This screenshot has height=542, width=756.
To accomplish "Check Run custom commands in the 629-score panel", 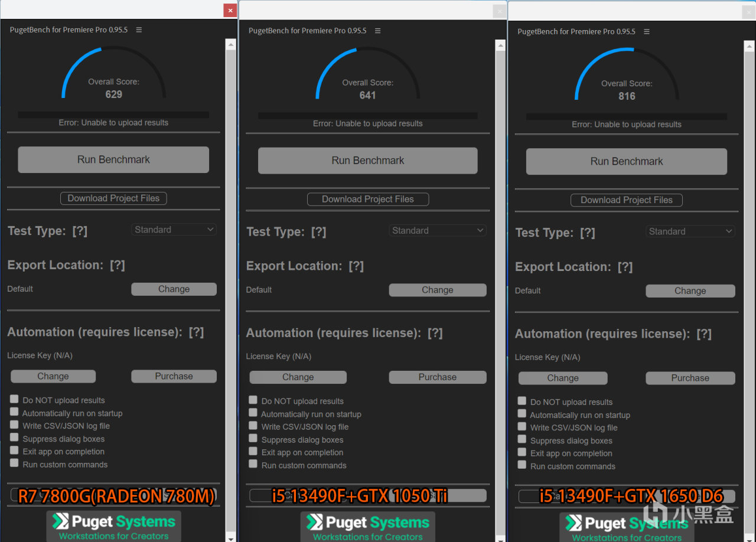I will (x=14, y=463).
